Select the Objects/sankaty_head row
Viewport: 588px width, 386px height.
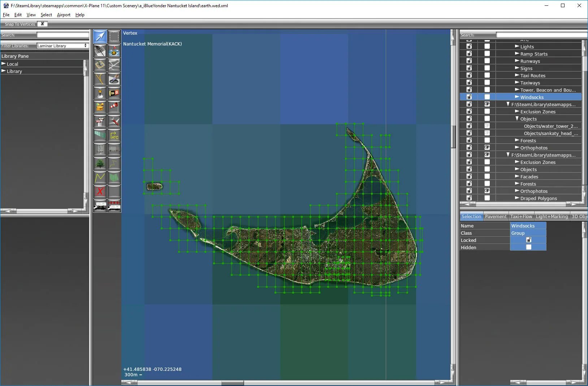521,133
